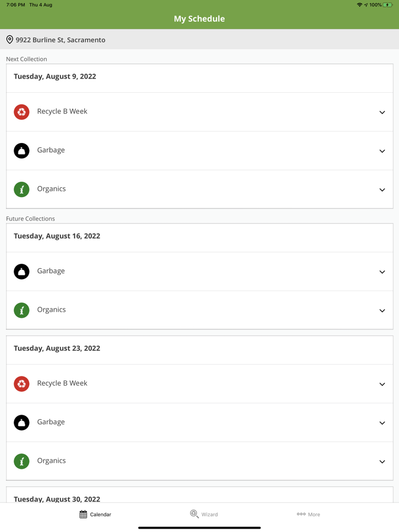Expand Garbage chevron for August 23

point(382,423)
